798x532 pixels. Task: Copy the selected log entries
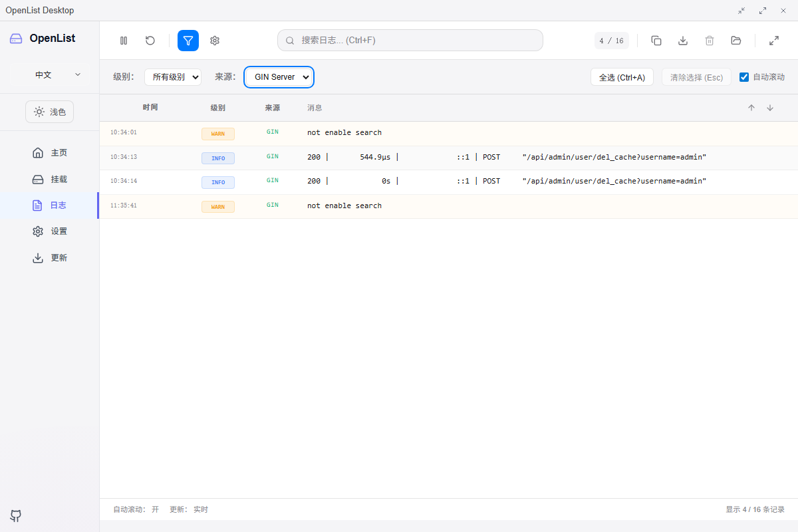[656, 41]
